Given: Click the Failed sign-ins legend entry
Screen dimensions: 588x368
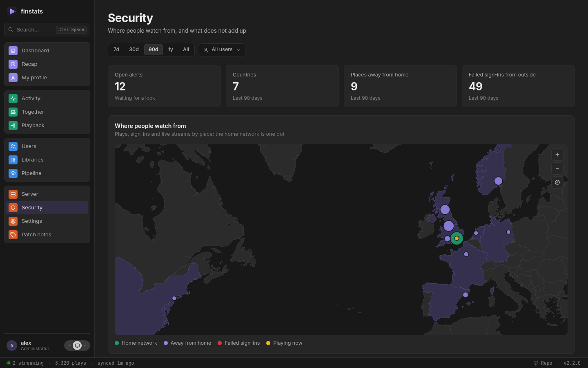Looking at the screenshot, I should pyautogui.click(x=239, y=343).
